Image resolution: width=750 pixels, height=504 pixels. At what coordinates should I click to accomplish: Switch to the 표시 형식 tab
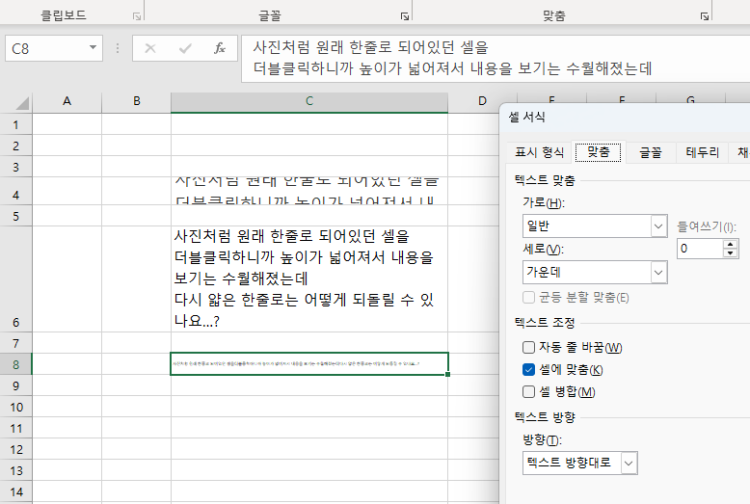(539, 153)
